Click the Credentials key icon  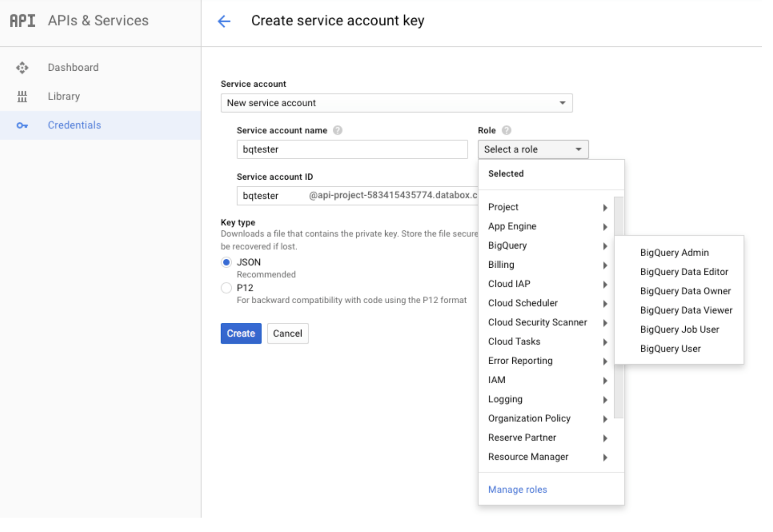click(x=22, y=125)
